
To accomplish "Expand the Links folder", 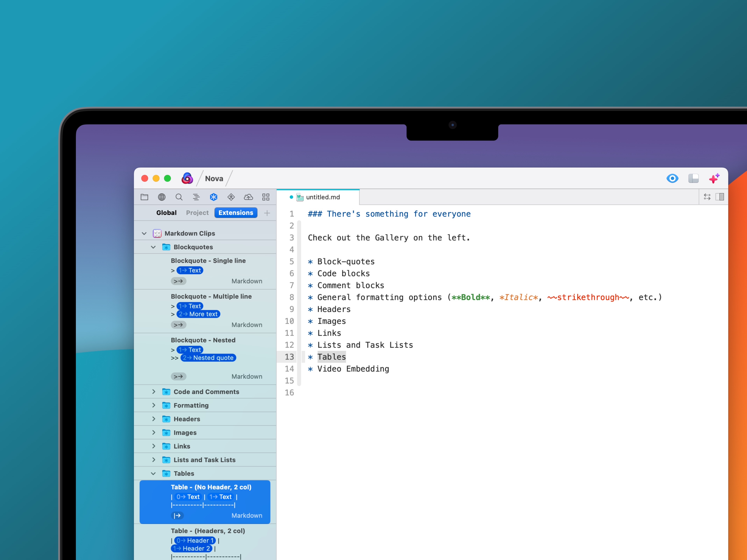I will tap(154, 446).
